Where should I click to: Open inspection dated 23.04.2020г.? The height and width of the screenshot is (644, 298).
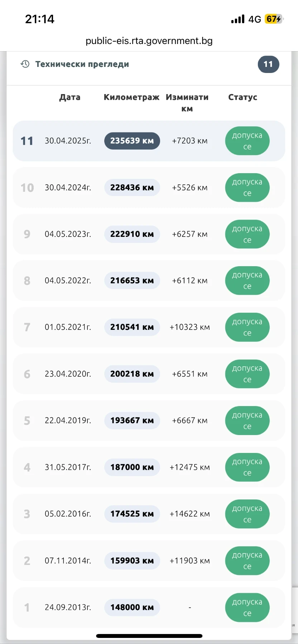click(68, 374)
